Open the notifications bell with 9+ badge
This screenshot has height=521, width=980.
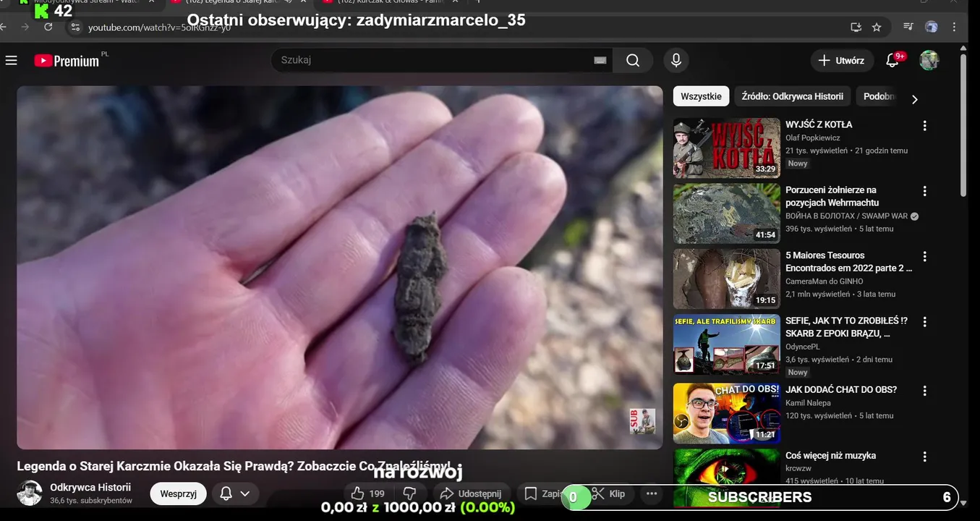892,60
